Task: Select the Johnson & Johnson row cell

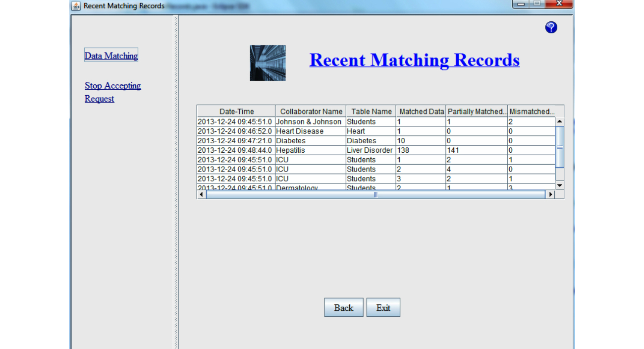Action: coord(309,121)
